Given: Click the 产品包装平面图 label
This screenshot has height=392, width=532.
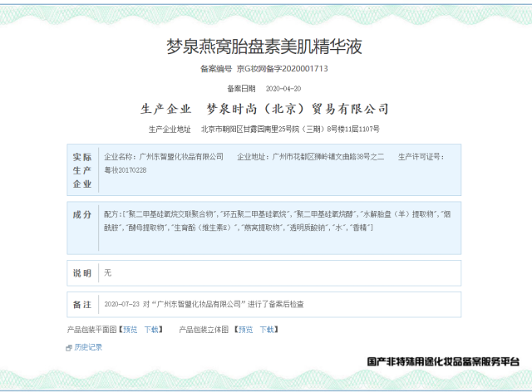Looking at the screenshot, I should point(91,329).
